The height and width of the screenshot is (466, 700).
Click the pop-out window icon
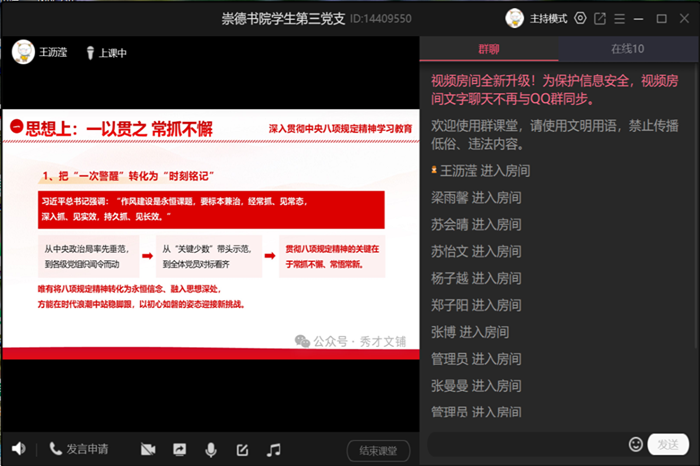point(600,18)
